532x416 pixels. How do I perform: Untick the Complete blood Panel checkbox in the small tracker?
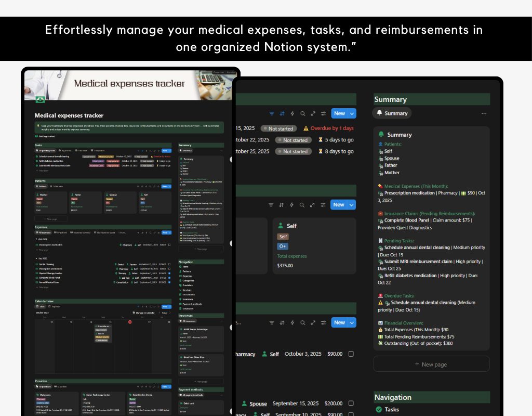click(x=169, y=278)
